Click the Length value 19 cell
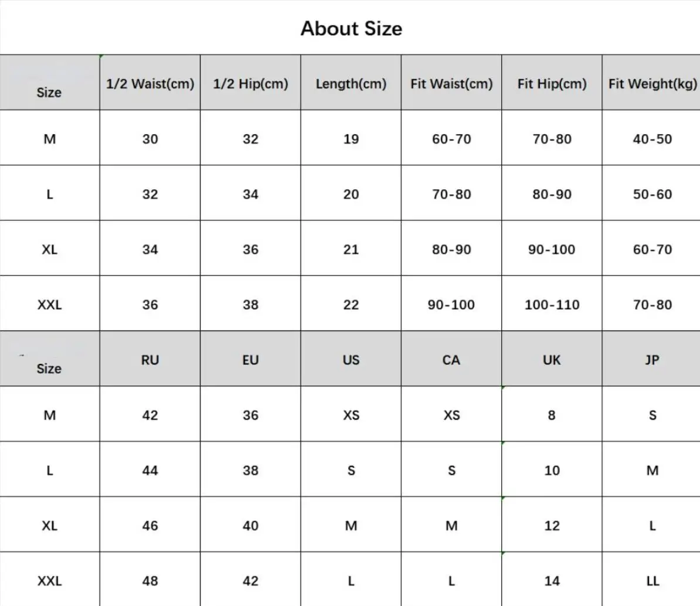 351,139
